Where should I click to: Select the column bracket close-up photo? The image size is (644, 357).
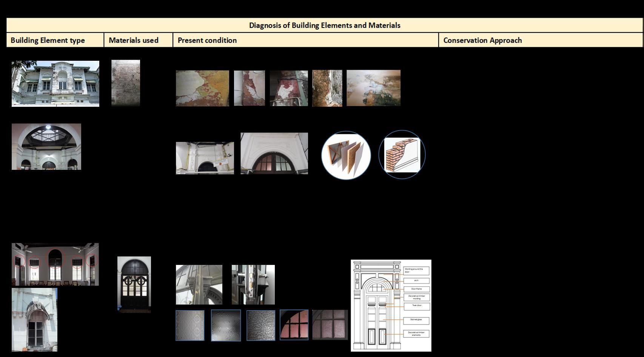pyautogui.click(x=199, y=285)
